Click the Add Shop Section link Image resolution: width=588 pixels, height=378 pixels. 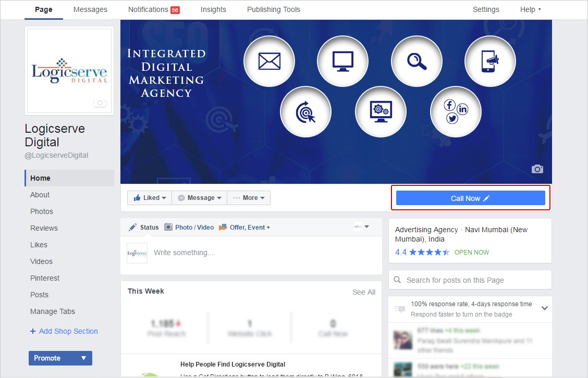tap(64, 331)
